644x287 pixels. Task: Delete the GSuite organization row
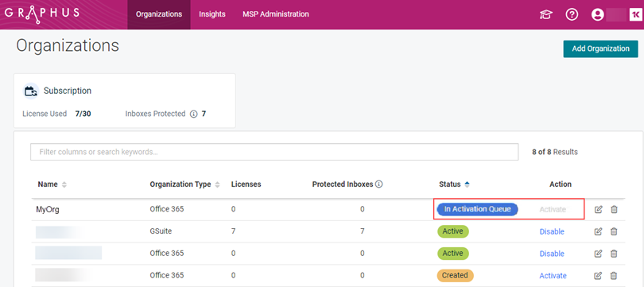coord(614,231)
